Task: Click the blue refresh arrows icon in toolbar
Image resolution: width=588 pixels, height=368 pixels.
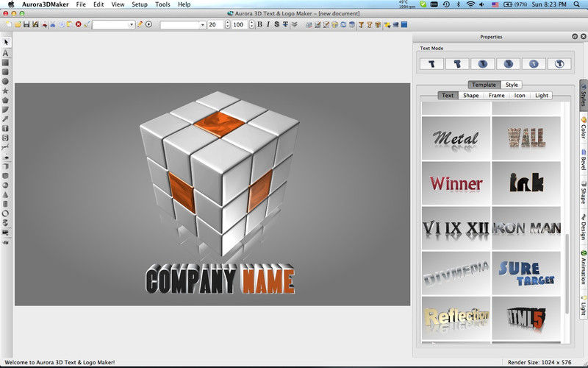Action: (343, 25)
